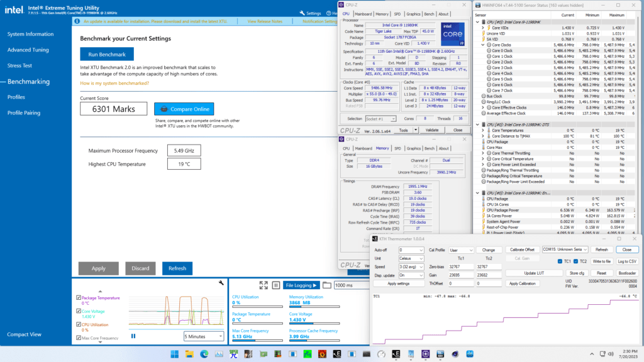Show hidden system tray icons

pyautogui.click(x=592, y=354)
